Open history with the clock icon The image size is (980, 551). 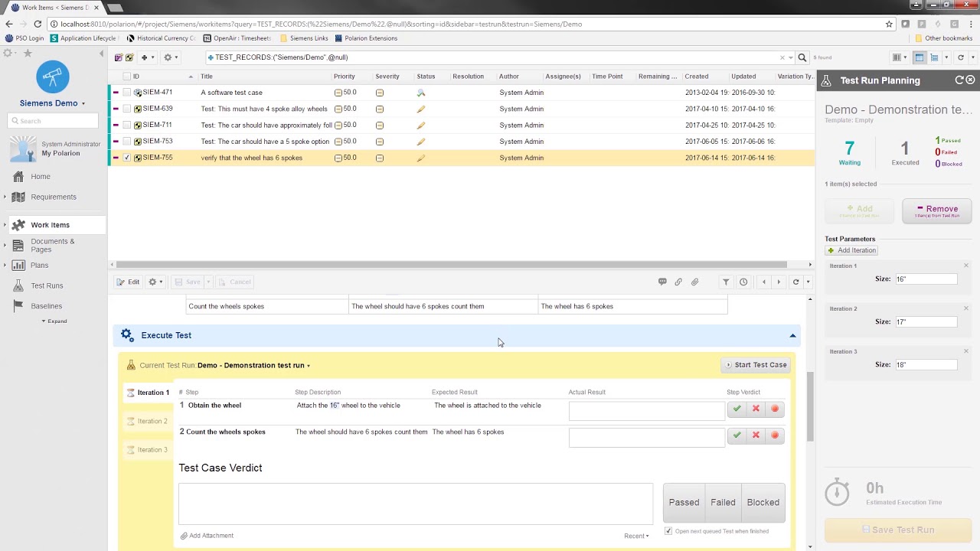pos(743,282)
